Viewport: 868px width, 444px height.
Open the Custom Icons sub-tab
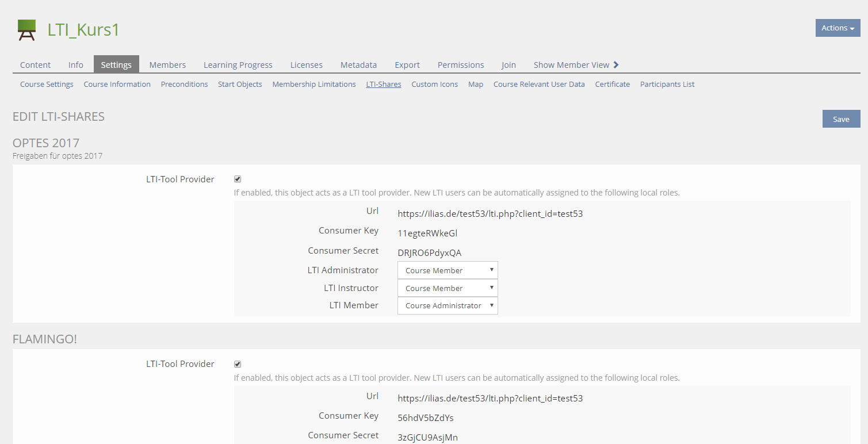coord(434,85)
